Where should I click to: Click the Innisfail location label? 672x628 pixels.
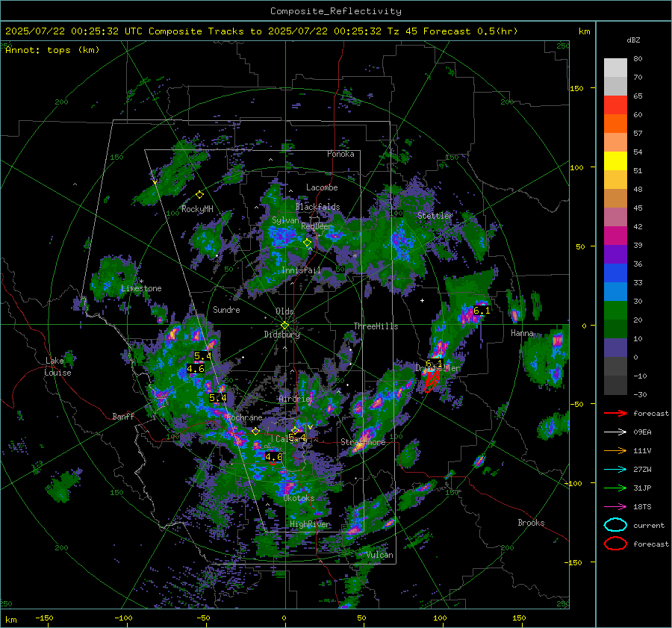301,270
